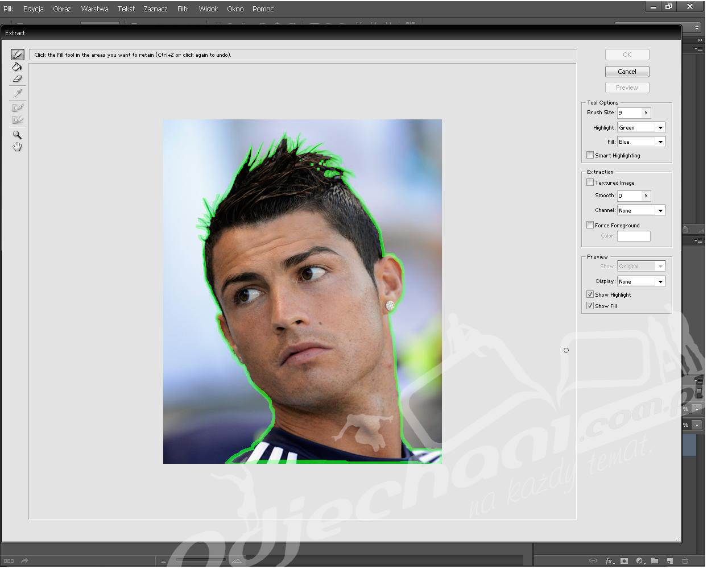
Task: Click the portrait photo in preview
Action: pyautogui.click(x=303, y=292)
